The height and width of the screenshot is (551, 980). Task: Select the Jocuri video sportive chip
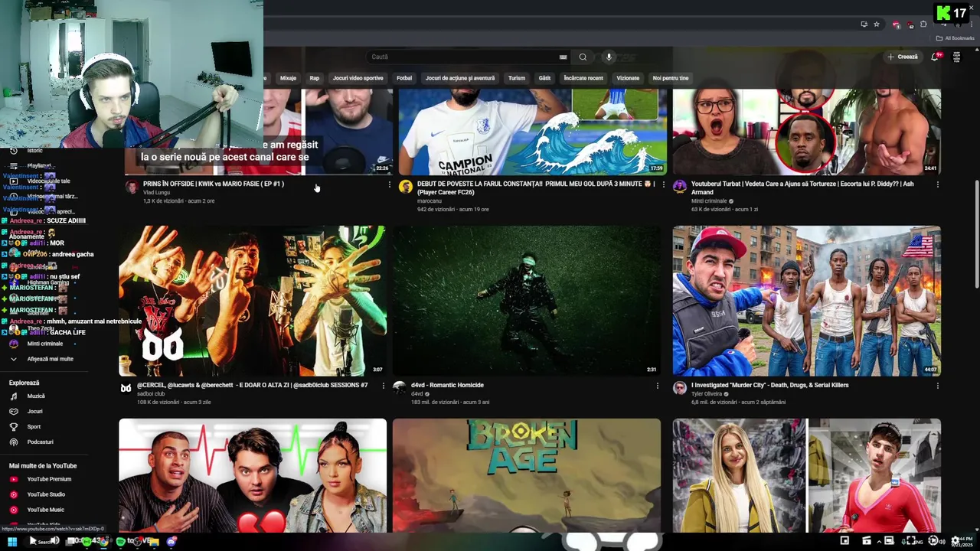[x=358, y=78]
